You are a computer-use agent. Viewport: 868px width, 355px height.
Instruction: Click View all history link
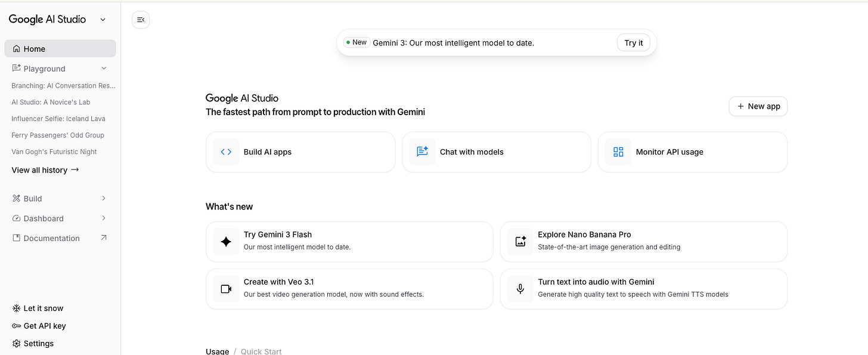(x=45, y=170)
